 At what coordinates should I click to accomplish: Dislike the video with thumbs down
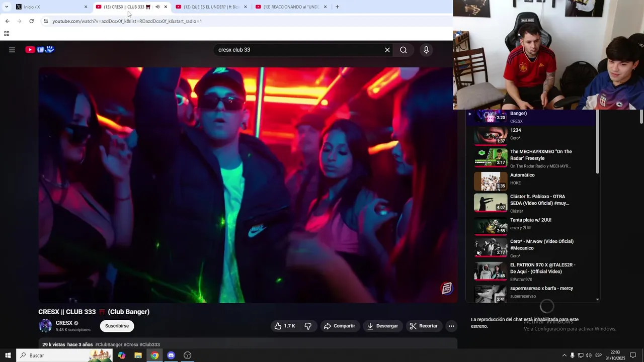tap(308, 326)
